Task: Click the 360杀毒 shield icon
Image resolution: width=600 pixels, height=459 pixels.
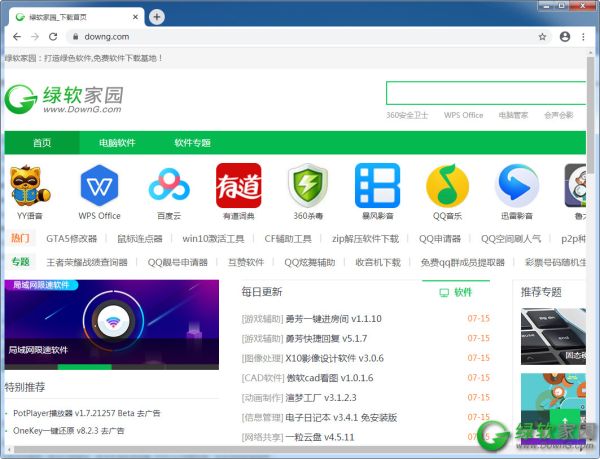Action: [308, 185]
